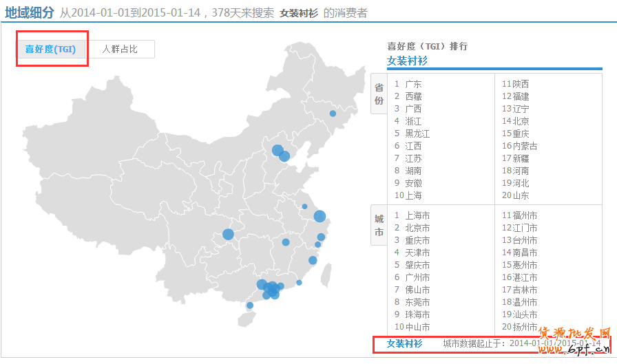Select 温州市 in the city ranking
The image size is (617, 364).
pos(524,302)
